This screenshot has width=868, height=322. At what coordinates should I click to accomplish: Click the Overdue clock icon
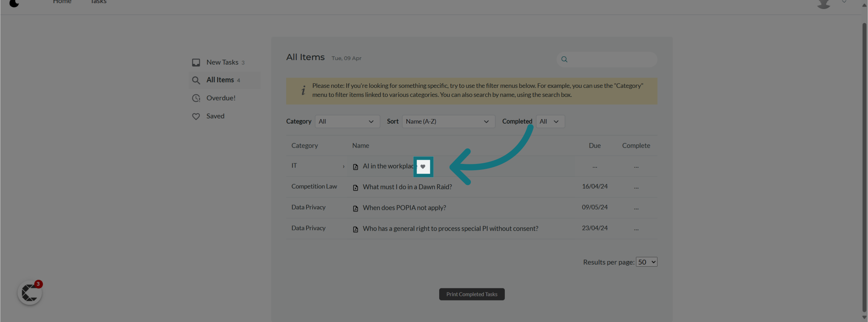[196, 98]
